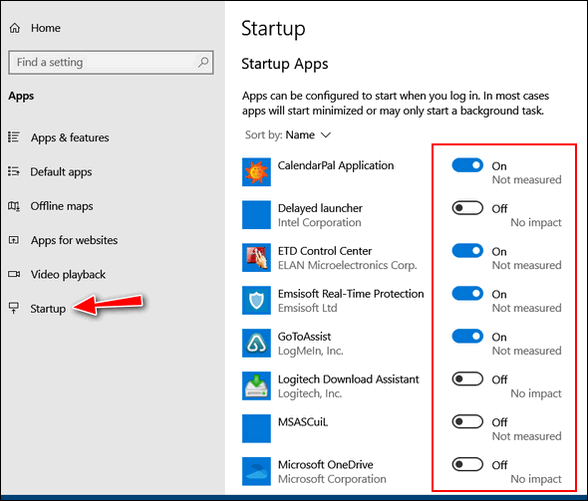Click the Apps for websites icon
This screenshot has width=588, height=501.
pos(14,240)
